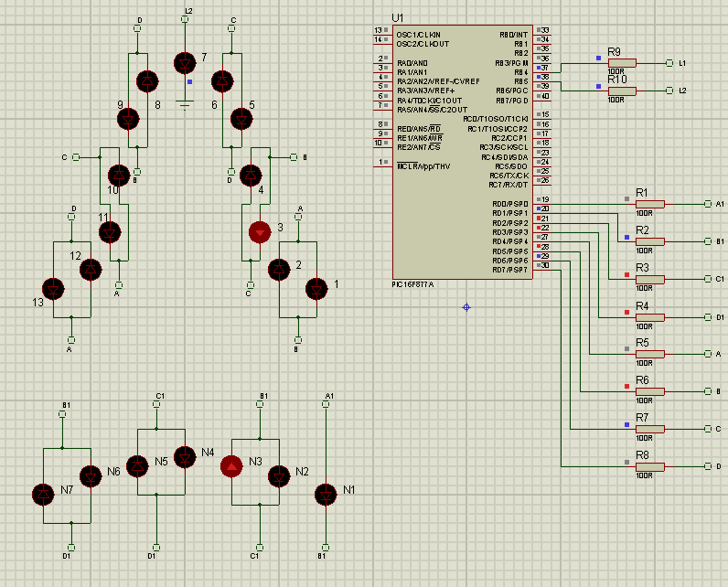Click LED 7 below terminal L2
The image size is (728, 587).
point(185,63)
